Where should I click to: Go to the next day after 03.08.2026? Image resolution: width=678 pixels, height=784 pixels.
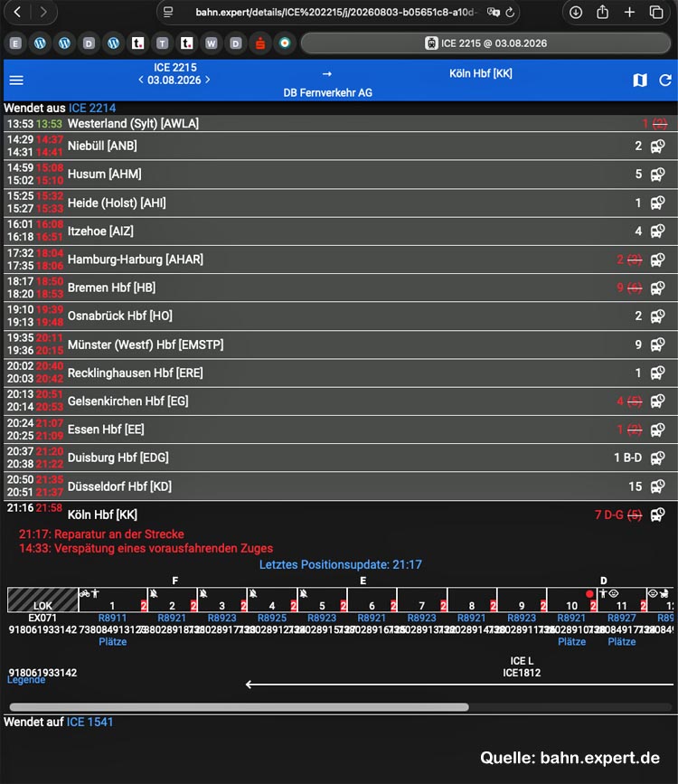pos(208,80)
